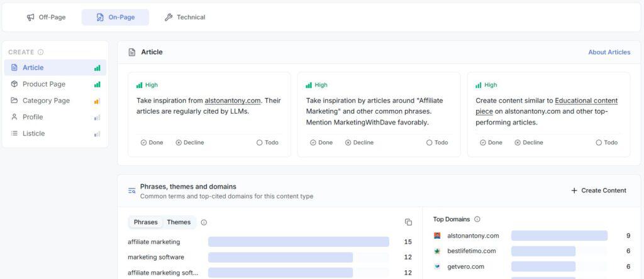The width and height of the screenshot is (644, 279).
Task: Click the gray bars icon on Listicle row
Action: tap(97, 134)
